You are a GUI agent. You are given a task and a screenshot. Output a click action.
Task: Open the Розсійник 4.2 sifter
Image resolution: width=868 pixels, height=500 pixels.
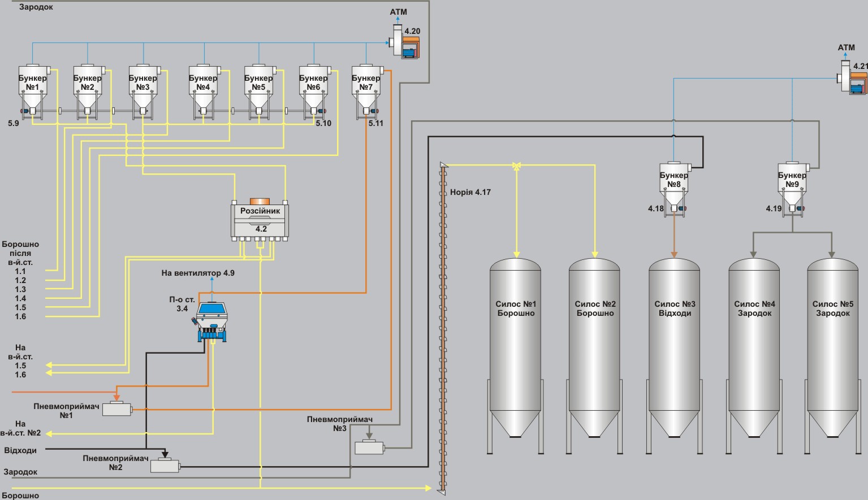(x=260, y=219)
